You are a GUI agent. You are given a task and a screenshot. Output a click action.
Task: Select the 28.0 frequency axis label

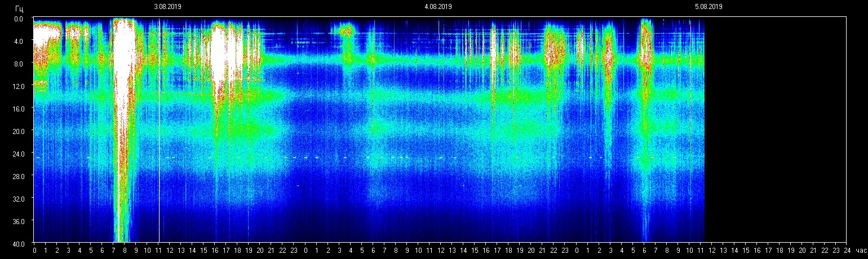(17, 176)
